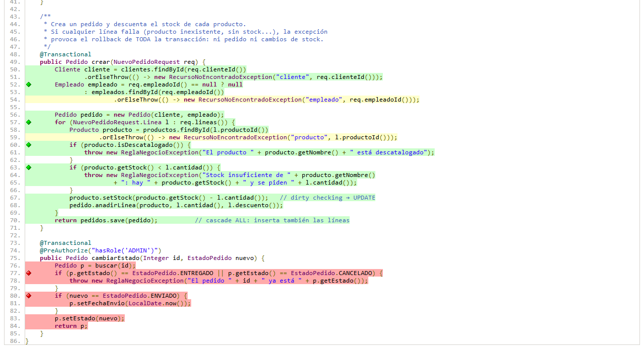Click the red diamond beside EstadoPedido.ENVIADO check
This screenshot has height=352, width=644.
[29, 296]
